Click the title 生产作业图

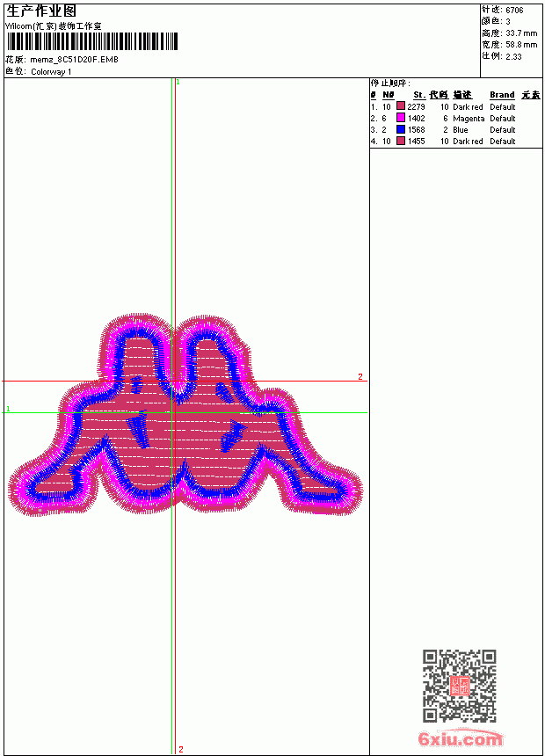pos(40,11)
